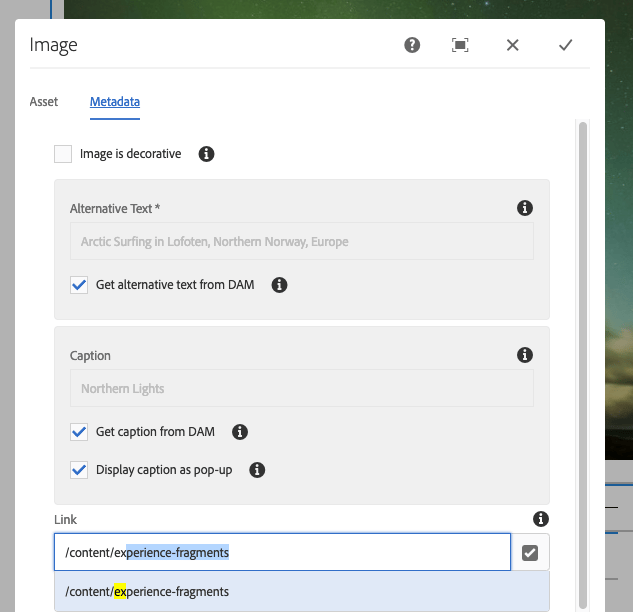Show info icon for Alternative Text

(524, 208)
